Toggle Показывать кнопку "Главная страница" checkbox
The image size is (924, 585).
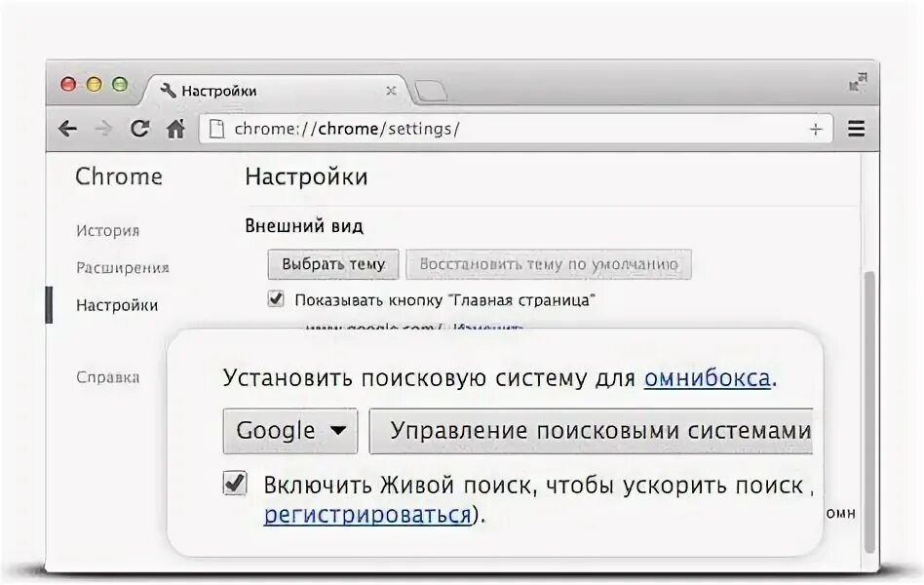tap(276, 299)
